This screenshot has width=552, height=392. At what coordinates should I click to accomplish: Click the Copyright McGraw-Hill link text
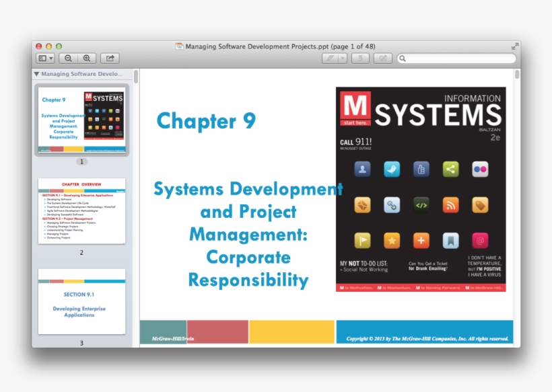coord(427,340)
